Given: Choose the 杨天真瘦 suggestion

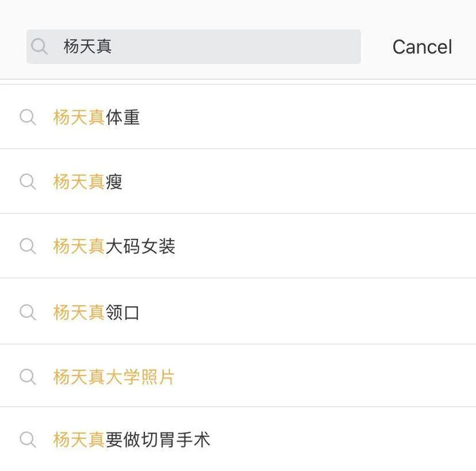Looking at the screenshot, I should click(x=238, y=182).
